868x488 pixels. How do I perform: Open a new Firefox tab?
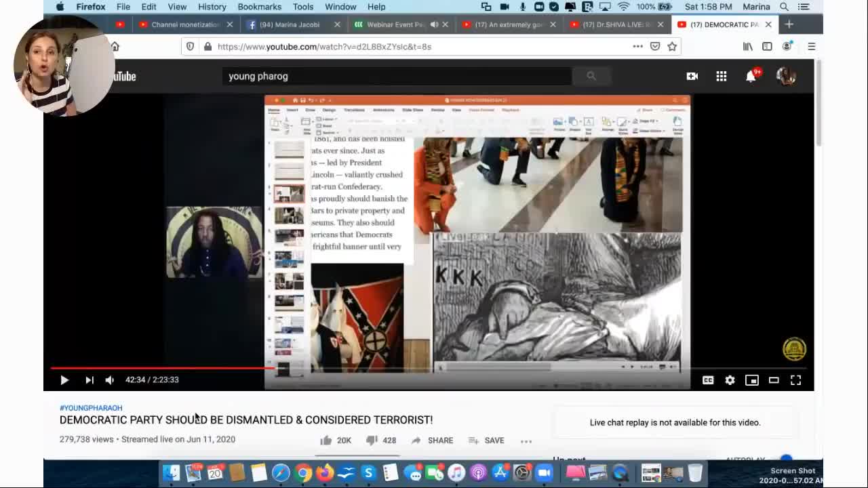(789, 24)
